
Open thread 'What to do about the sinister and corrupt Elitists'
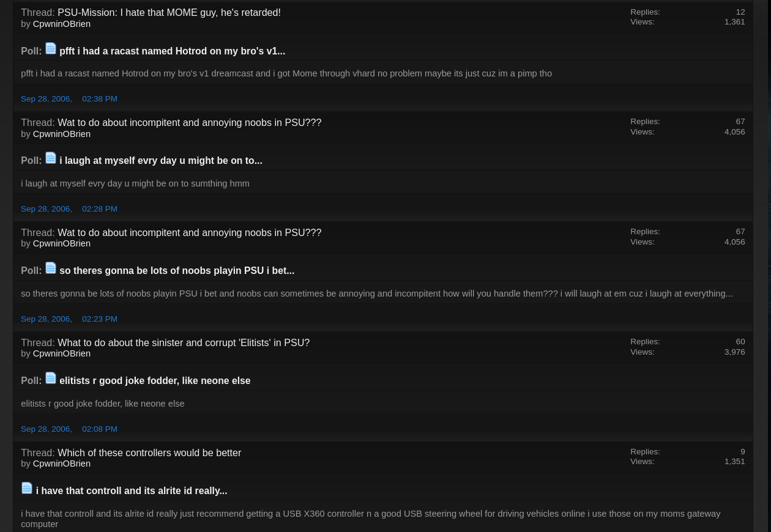point(184,342)
